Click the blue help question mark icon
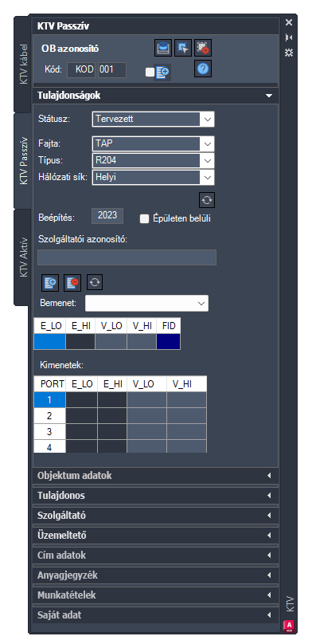Image resolution: width=312 pixels, height=644 pixels. coord(203,69)
